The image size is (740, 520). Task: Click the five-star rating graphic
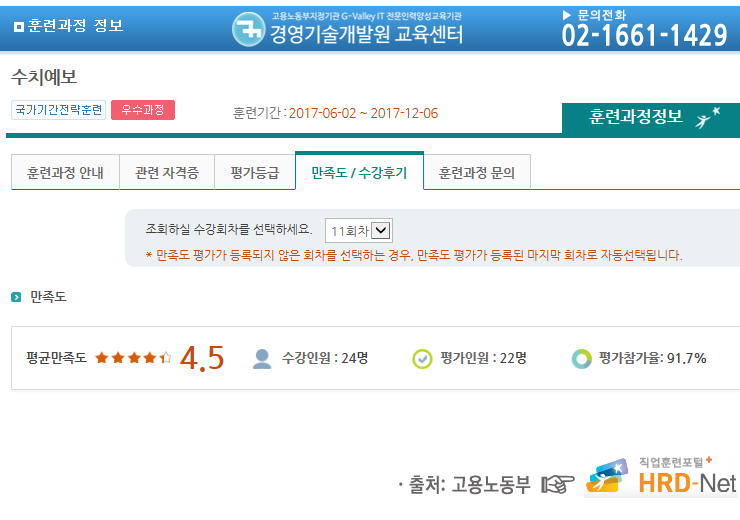[x=133, y=358]
